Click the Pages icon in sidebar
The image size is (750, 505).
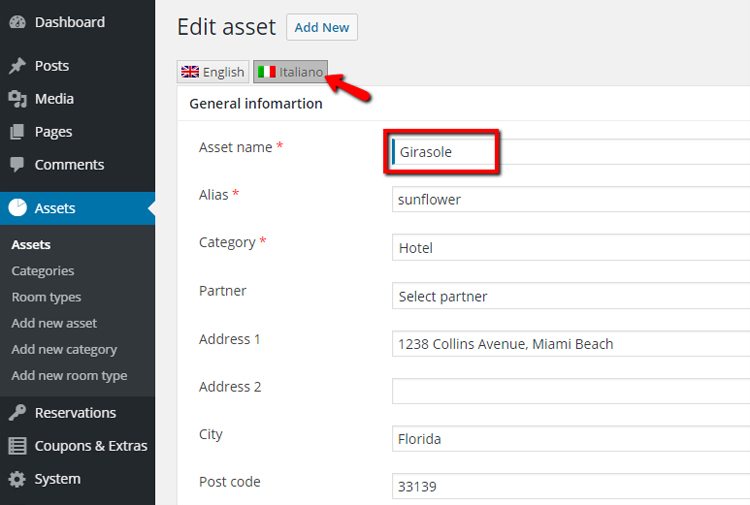[17, 132]
